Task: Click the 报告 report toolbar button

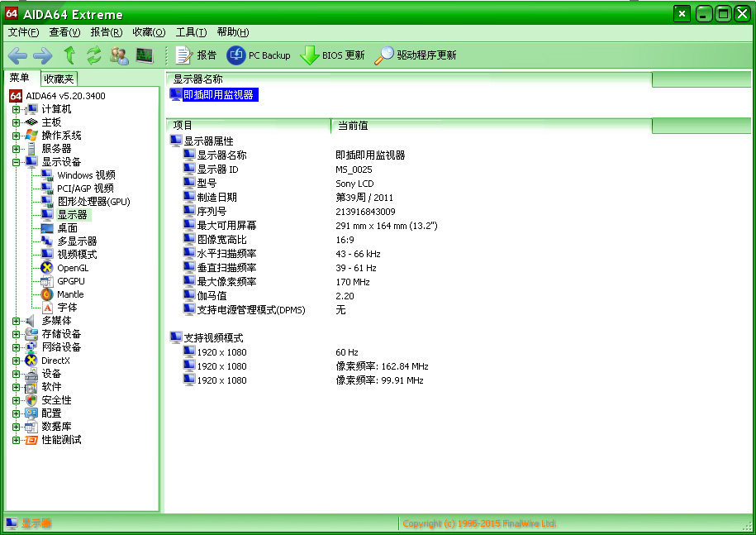Action: [196, 55]
